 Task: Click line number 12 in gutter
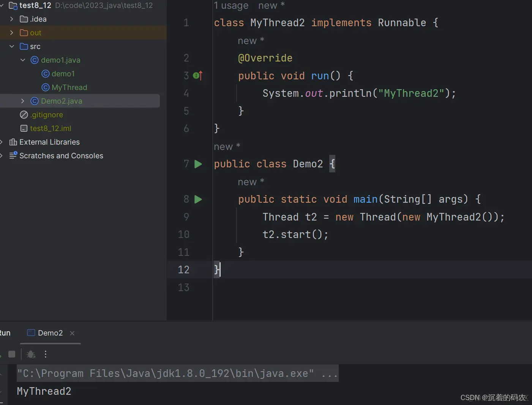(x=183, y=270)
